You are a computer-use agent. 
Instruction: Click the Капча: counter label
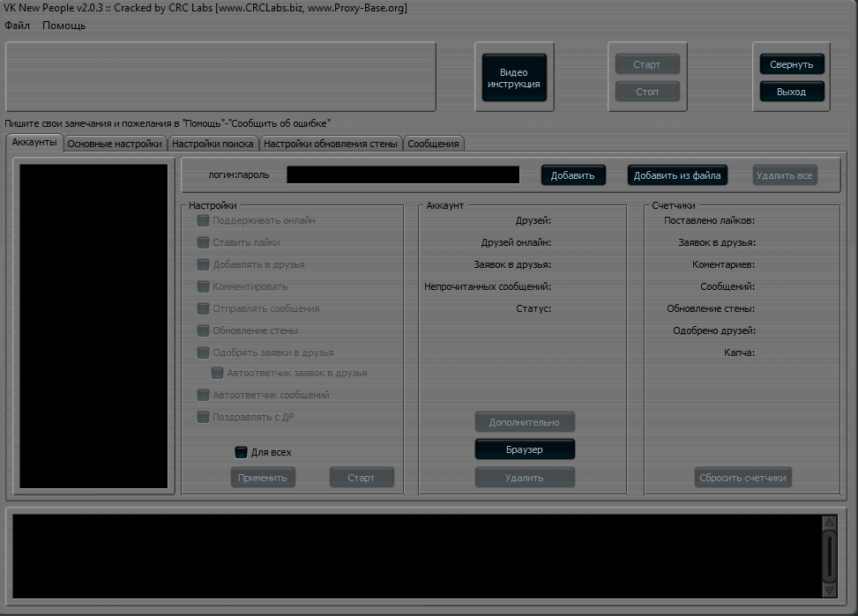[739, 353]
